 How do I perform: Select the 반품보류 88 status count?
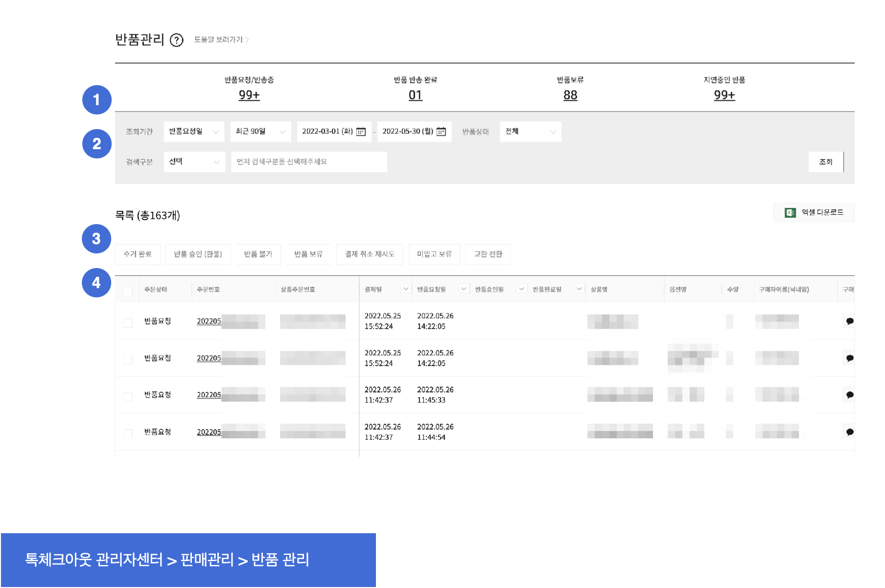point(570,95)
